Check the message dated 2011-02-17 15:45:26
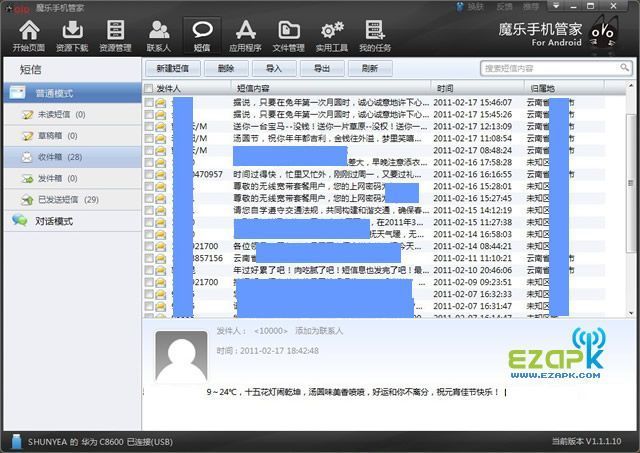 point(149,115)
